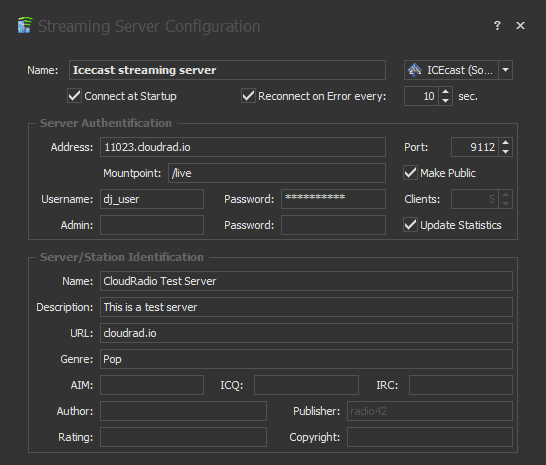
Task: Click the Port field showing 9112
Action: 475,147
